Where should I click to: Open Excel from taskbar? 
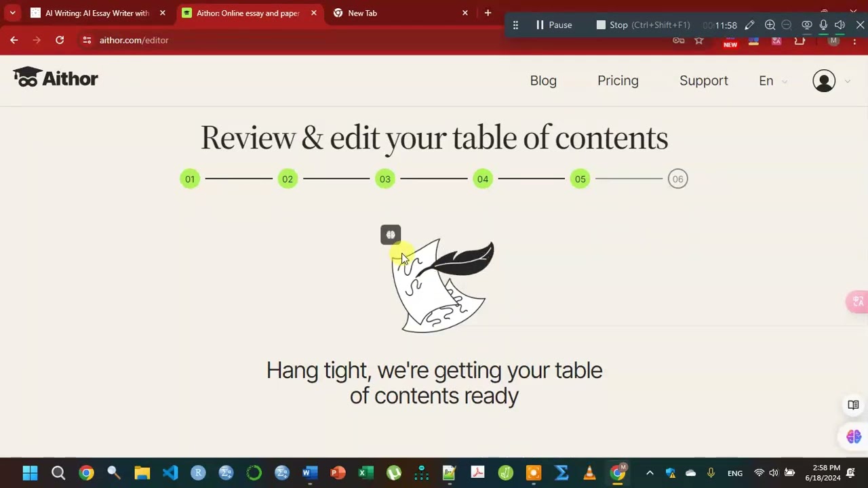tap(366, 473)
